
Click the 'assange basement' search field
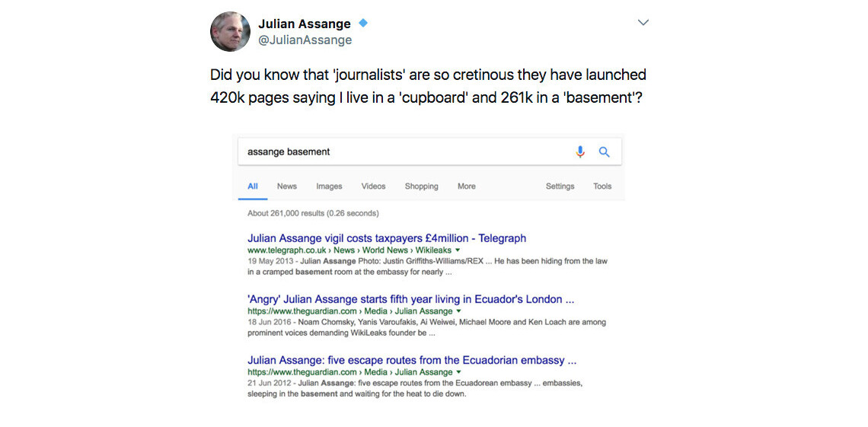tap(404, 151)
